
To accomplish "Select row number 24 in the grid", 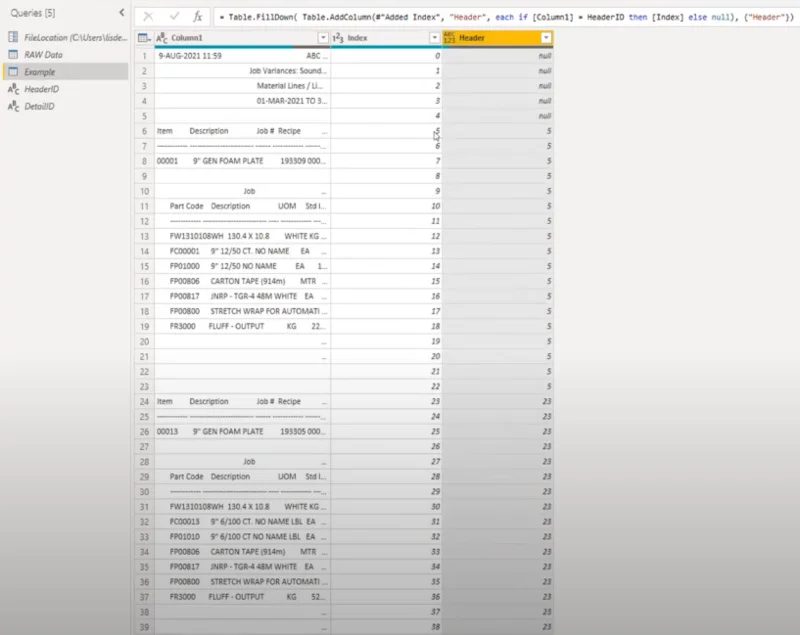I will [x=144, y=401].
